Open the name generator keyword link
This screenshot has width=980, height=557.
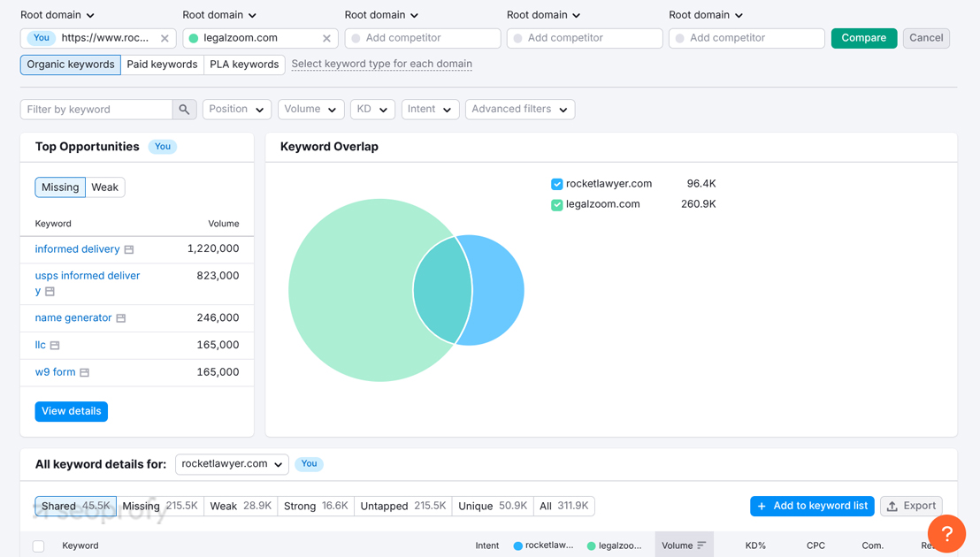pos(73,317)
